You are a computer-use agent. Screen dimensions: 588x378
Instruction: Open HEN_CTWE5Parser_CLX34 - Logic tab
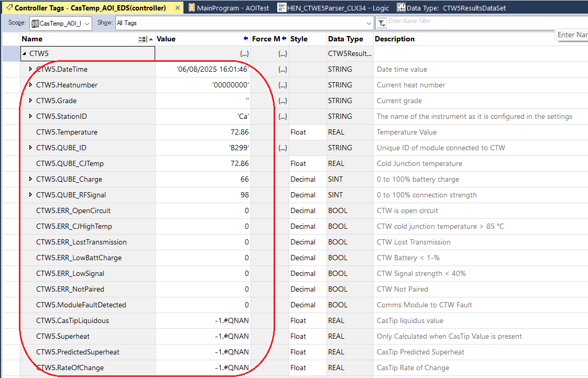tap(333, 8)
